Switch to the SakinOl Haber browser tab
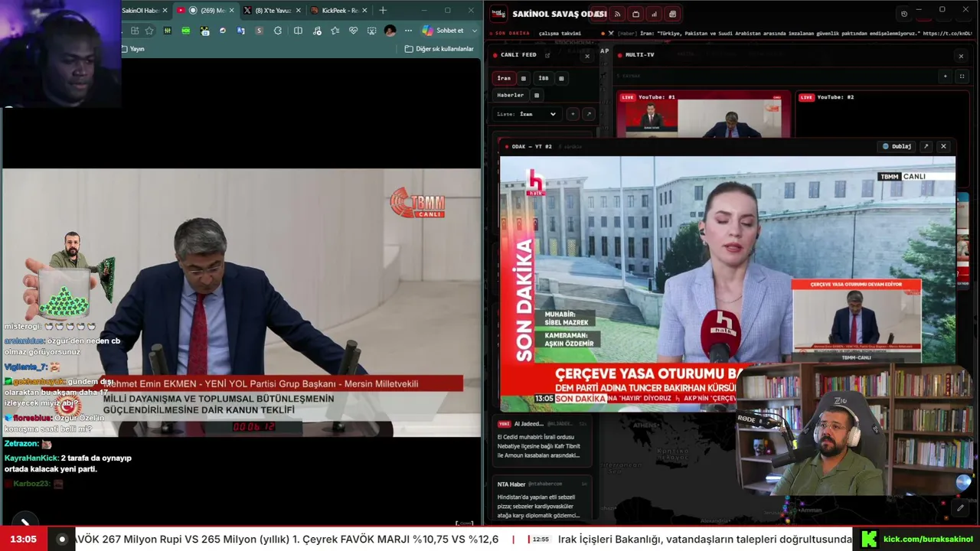The height and width of the screenshot is (551, 980). click(145, 11)
